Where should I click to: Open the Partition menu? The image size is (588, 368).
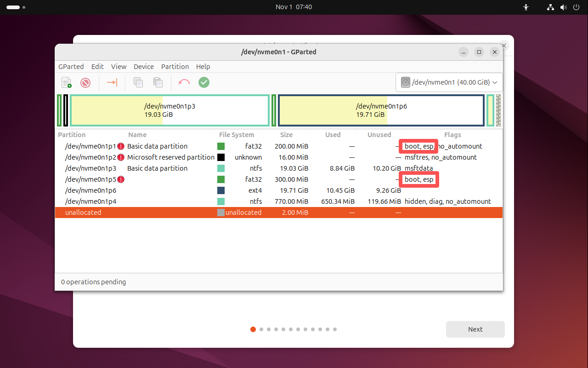[175, 66]
